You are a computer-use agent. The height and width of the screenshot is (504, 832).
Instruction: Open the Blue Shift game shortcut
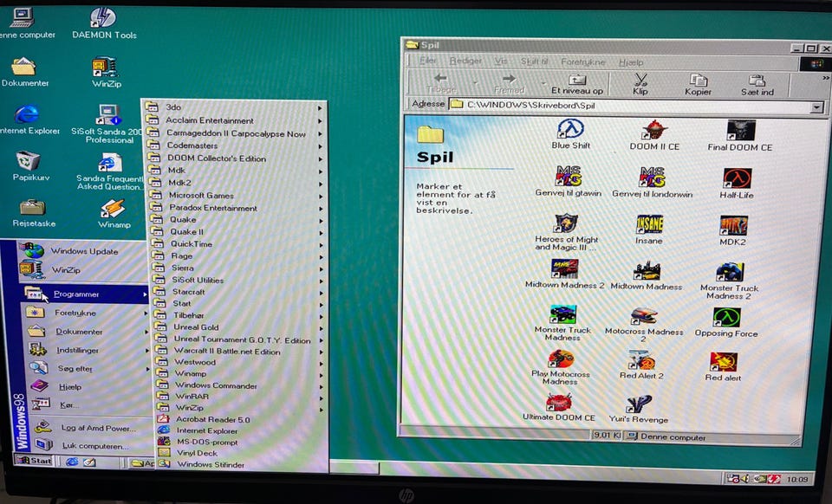570,133
